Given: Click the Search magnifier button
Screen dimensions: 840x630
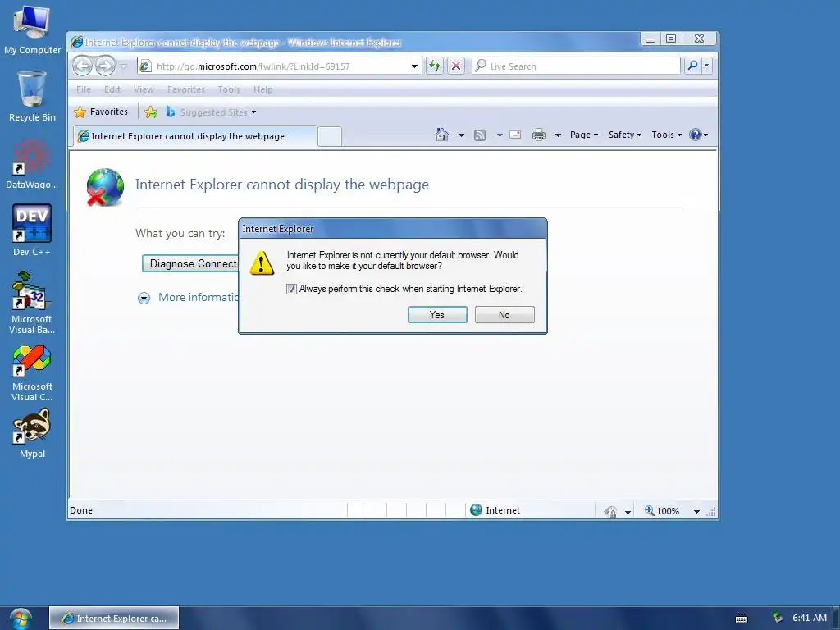Looking at the screenshot, I should (692, 66).
